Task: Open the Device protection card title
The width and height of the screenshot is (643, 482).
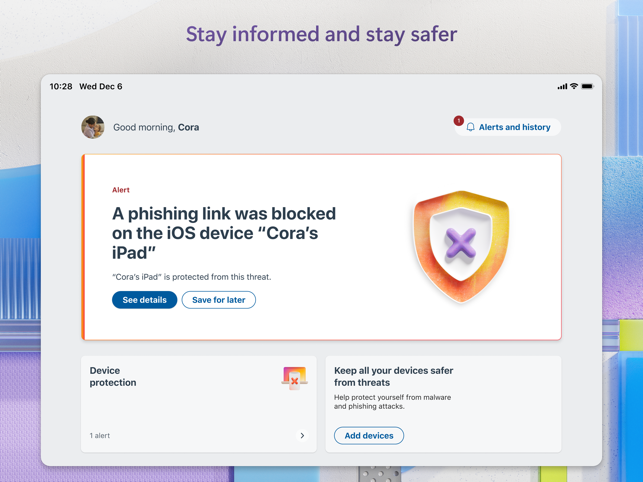Action: [x=113, y=377]
